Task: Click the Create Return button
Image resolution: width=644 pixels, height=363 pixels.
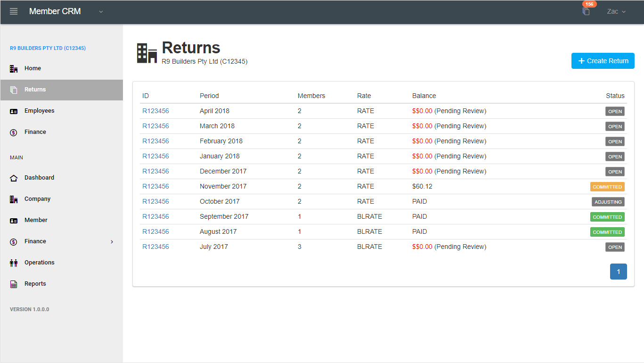Action: [x=603, y=61]
